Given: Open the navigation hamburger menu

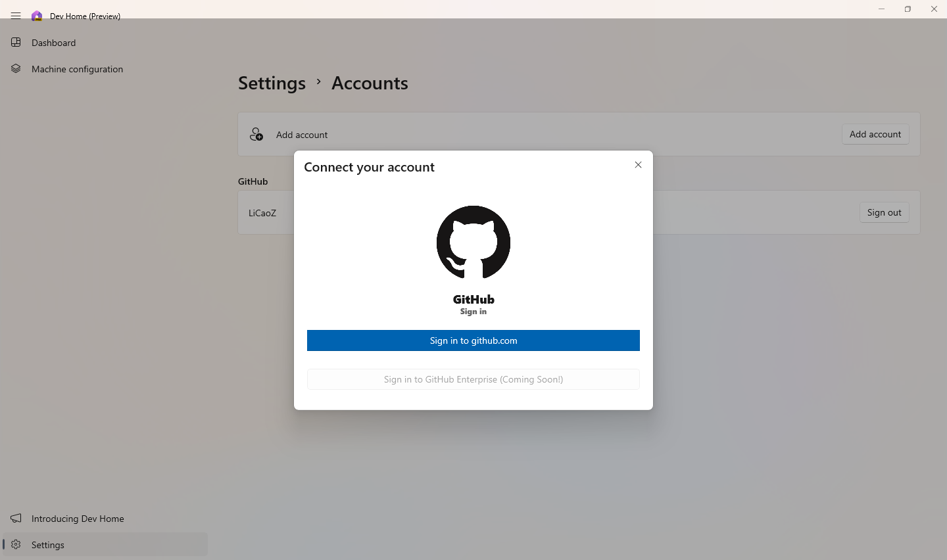Looking at the screenshot, I should tap(16, 16).
